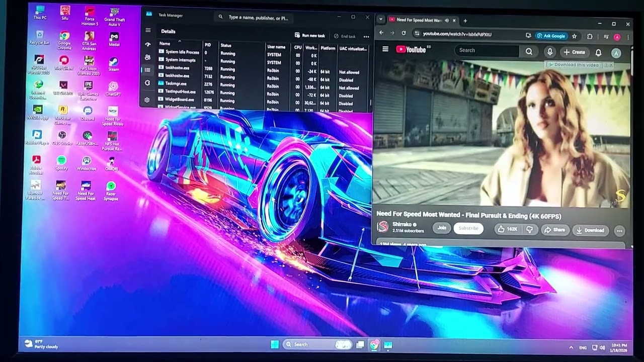Click the YouTube search magnifier button
644x362 pixels.
[529, 51]
